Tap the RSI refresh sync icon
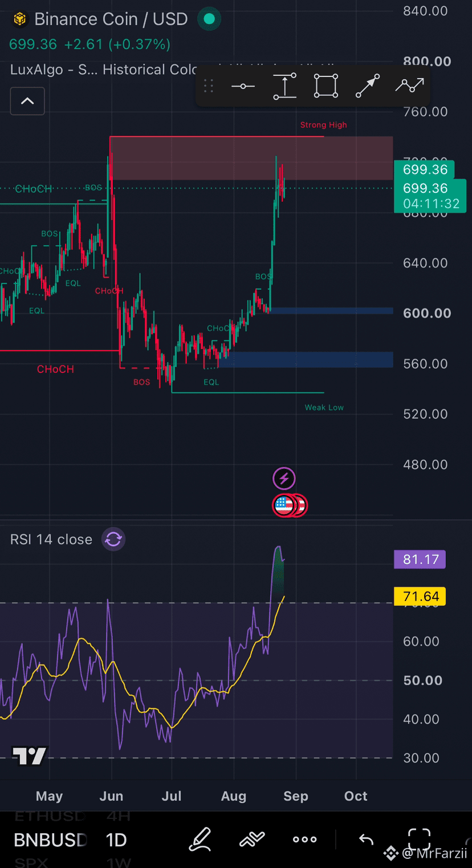472x868 pixels. [113, 539]
